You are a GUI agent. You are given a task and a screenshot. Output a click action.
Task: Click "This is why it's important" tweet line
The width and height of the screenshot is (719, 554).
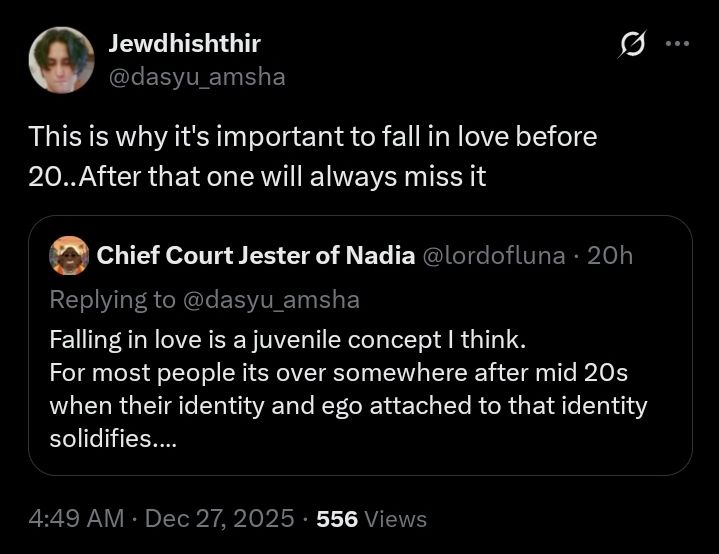[x=312, y=137]
